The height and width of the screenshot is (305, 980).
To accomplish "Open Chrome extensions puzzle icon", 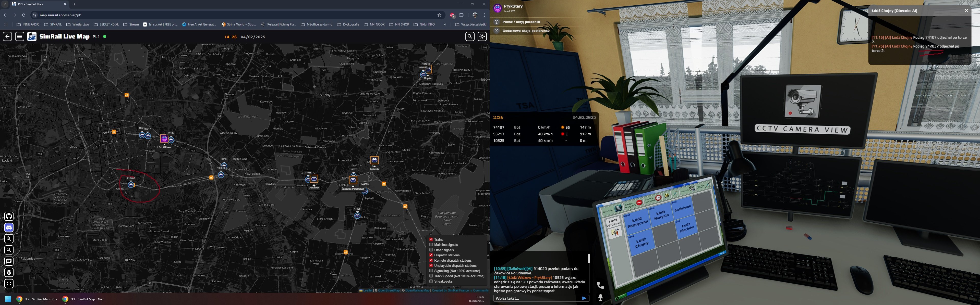I will pos(462,15).
